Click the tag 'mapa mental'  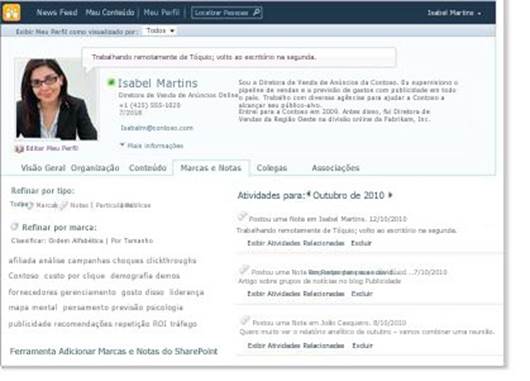[33, 308]
